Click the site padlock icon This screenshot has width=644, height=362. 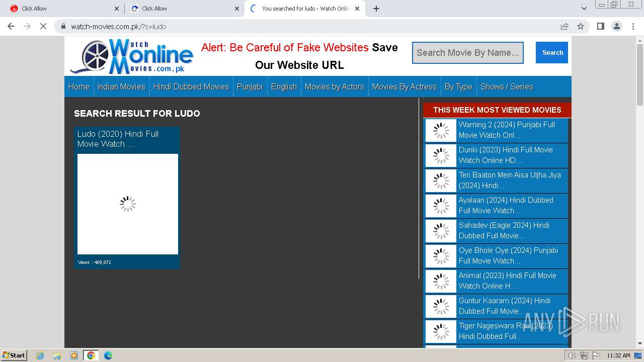pos(63,26)
